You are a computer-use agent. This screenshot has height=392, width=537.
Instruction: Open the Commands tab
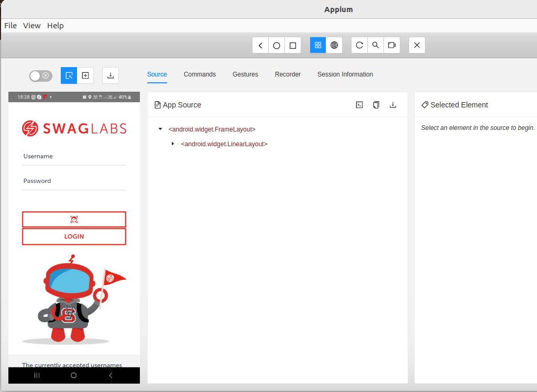coord(200,74)
